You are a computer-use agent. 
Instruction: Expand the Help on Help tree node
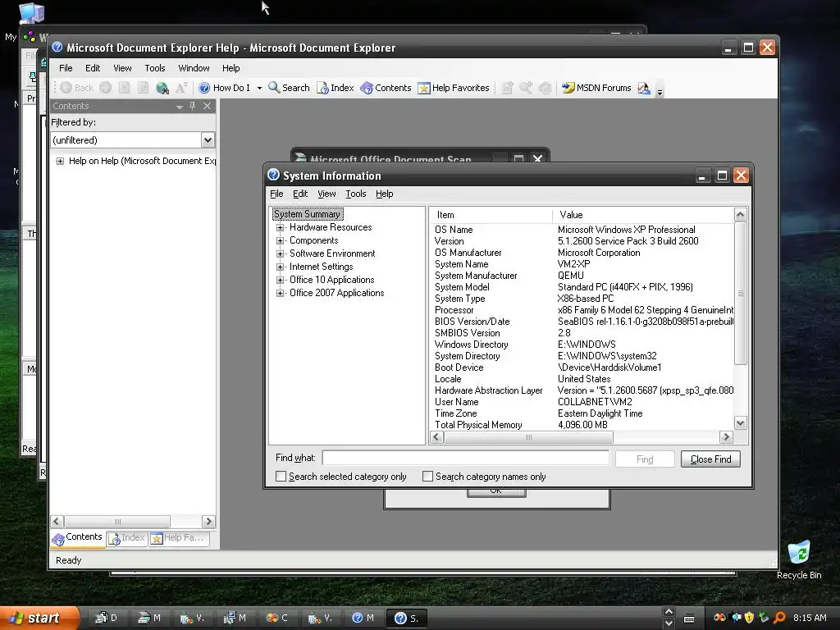[x=60, y=162]
